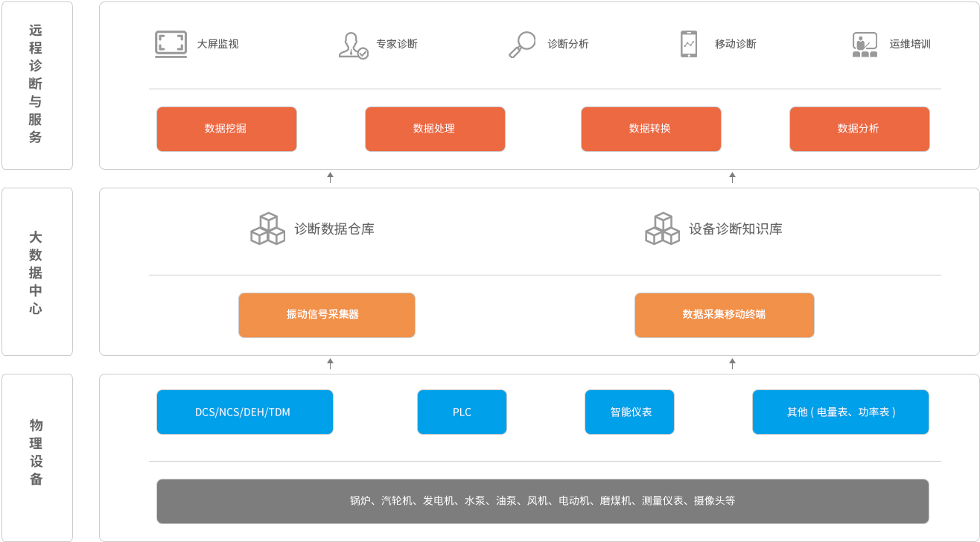Image resolution: width=980 pixels, height=542 pixels.
Task: Click the 大屏监视 monitor icon
Action: 171,43
